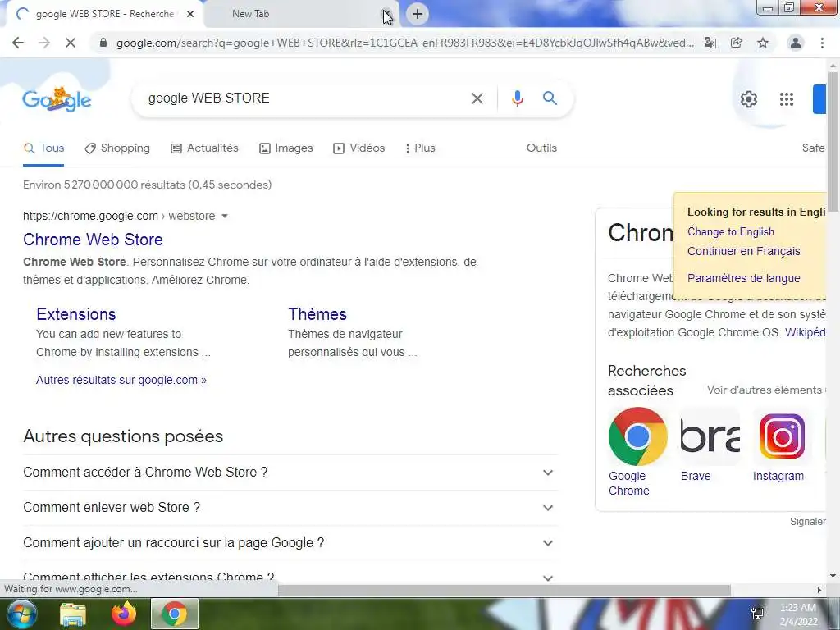Screen dimensions: 840x630
Task: Click the Google doodle logo
Action: [57, 99]
